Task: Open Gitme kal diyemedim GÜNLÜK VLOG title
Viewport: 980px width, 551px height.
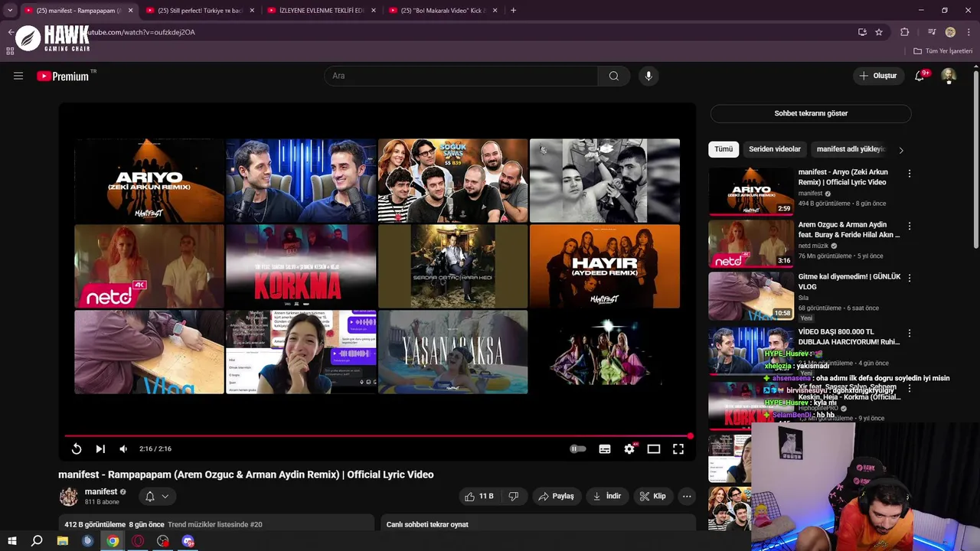Action: coord(849,282)
